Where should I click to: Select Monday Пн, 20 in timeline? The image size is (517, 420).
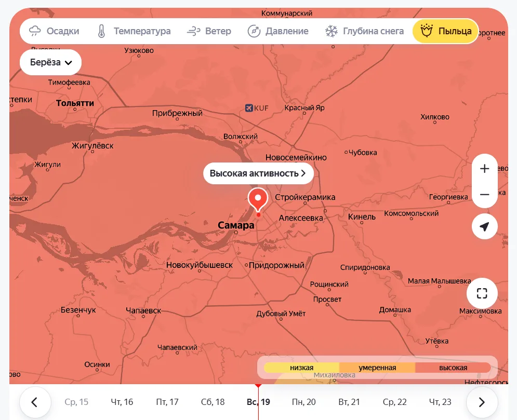point(304,402)
